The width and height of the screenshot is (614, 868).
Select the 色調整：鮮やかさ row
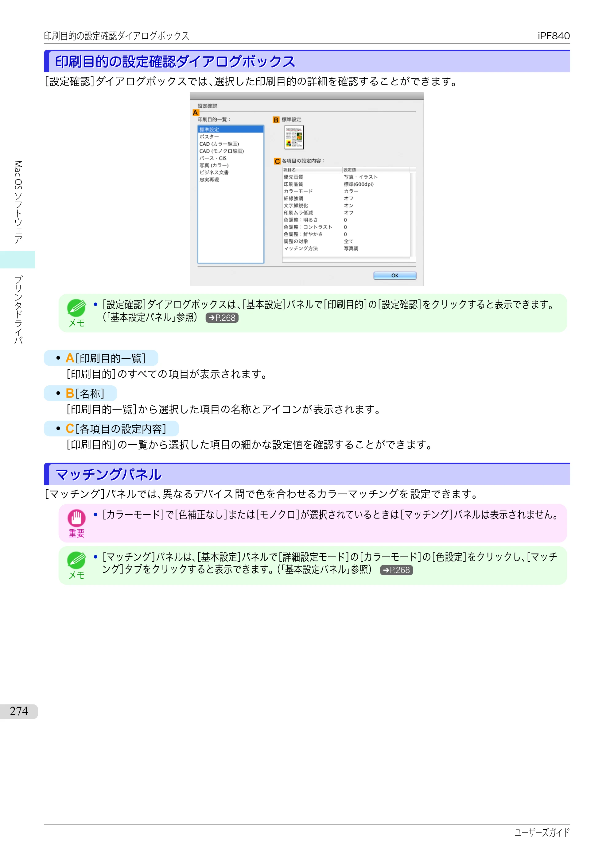tap(346, 234)
